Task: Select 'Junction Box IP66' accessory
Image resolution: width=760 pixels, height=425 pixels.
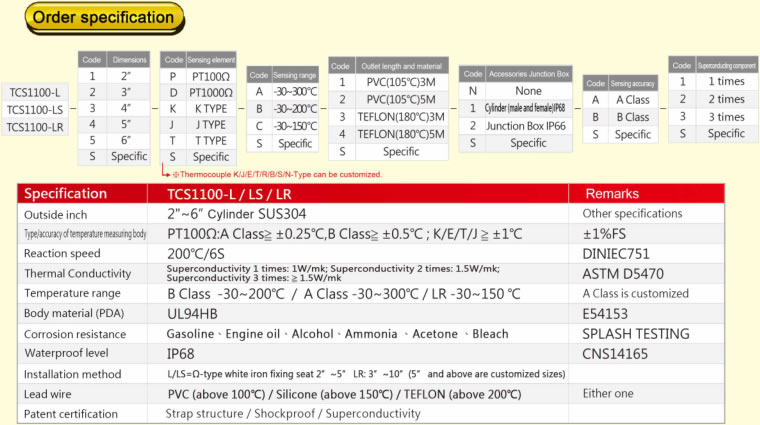Action: pos(526,126)
